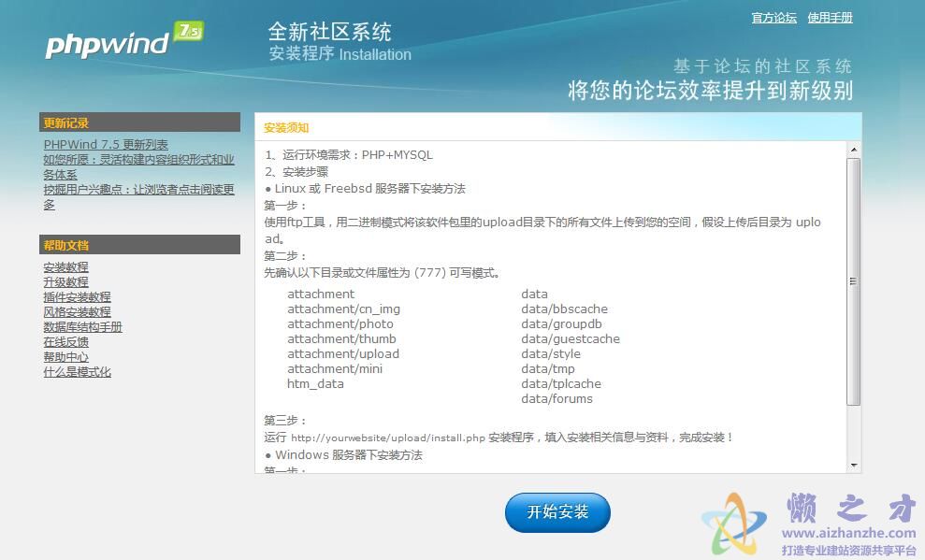This screenshot has width=925, height=560.
Task: Click the 第三步 heading
Action: point(285,421)
